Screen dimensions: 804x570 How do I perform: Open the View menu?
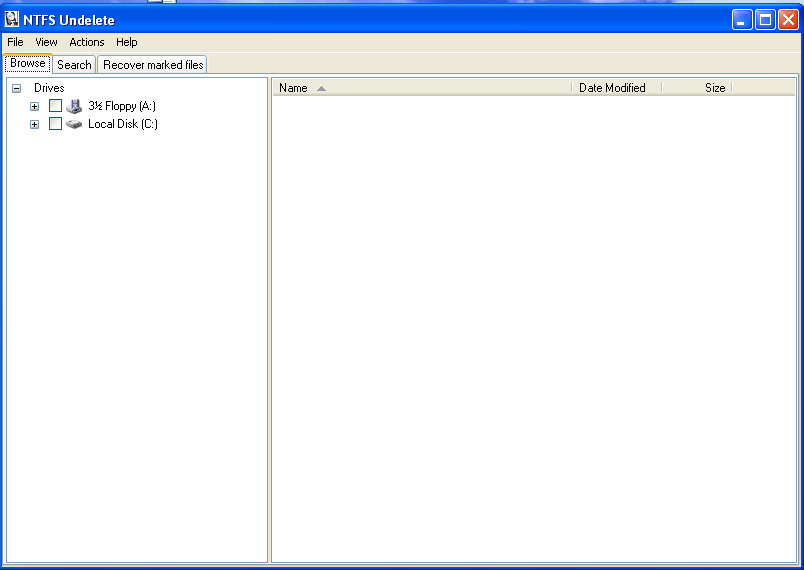coord(46,42)
